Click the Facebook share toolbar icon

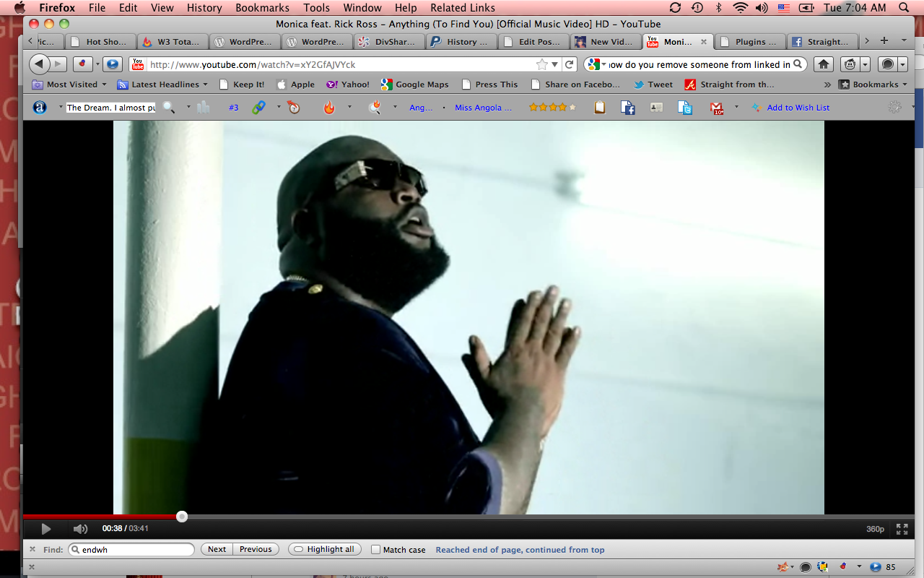628,108
